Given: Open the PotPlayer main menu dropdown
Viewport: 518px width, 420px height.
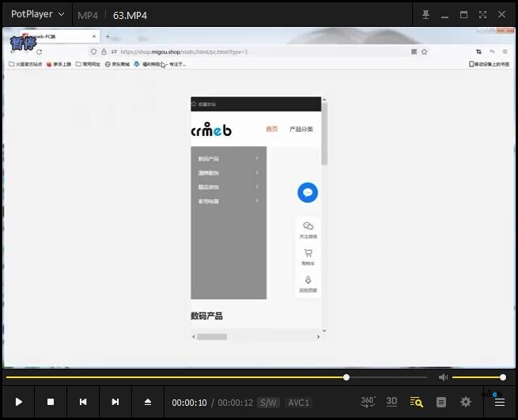Looking at the screenshot, I should pyautogui.click(x=37, y=14).
